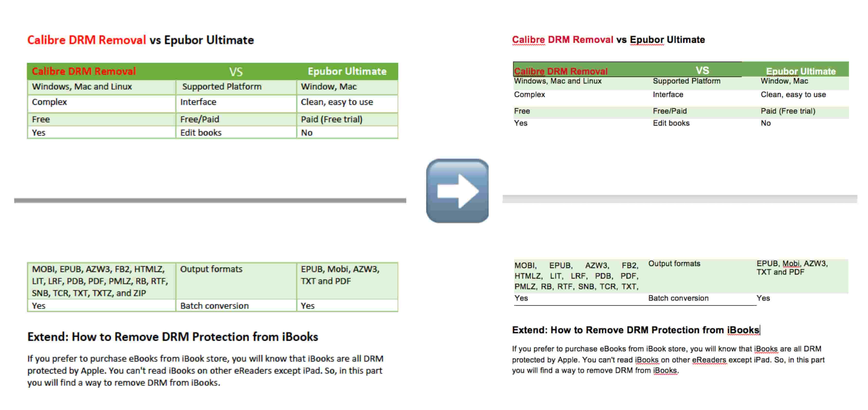Viewport: 868px width, 410px height.
Task: Click right table cell 'Free/Paid'
Action: [670, 111]
